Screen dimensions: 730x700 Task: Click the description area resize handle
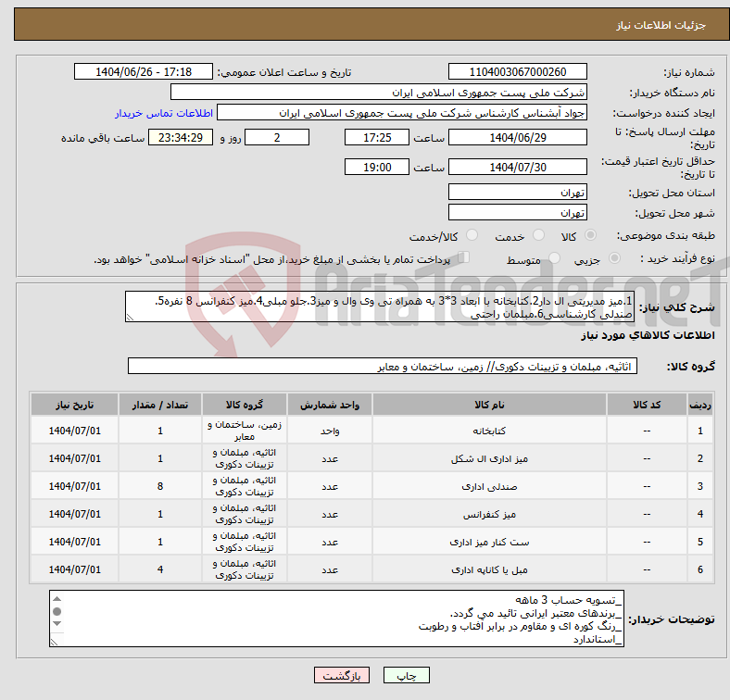pos(130,318)
